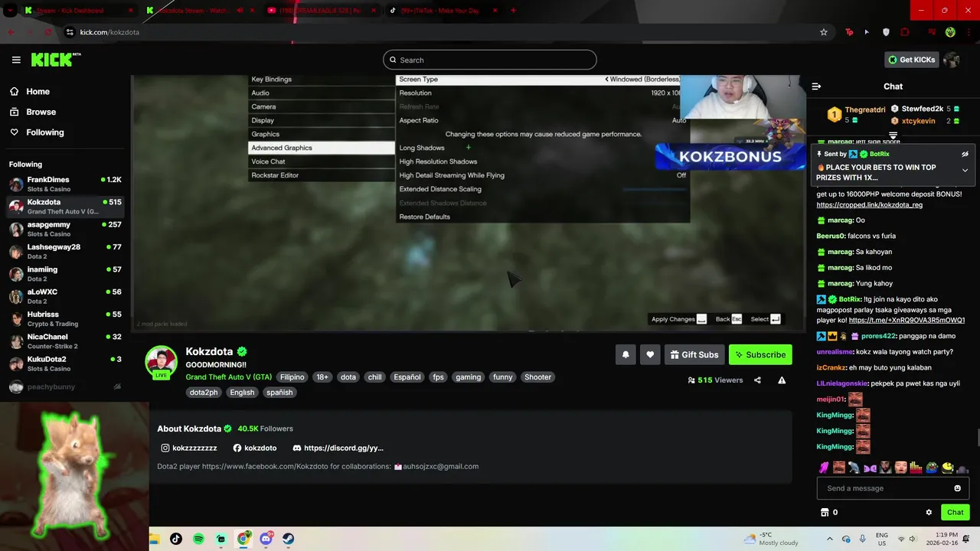The height and width of the screenshot is (551, 980).
Task: Click the equalizer bars quick emote
Action: coord(916,468)
